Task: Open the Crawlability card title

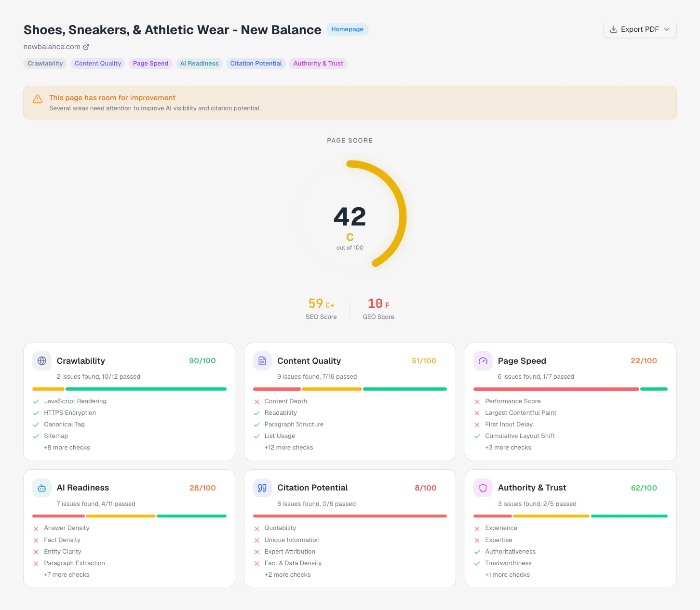Action: [x=81, y=361]
